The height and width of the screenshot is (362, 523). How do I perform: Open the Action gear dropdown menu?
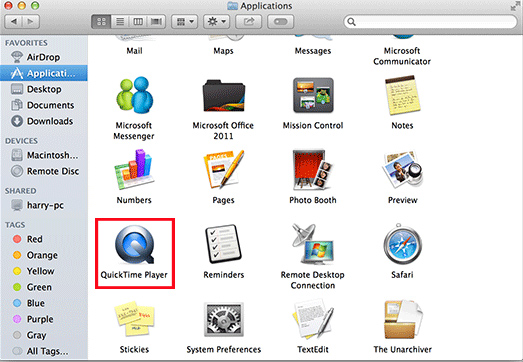pyautogui.click(x=216, y=22)
